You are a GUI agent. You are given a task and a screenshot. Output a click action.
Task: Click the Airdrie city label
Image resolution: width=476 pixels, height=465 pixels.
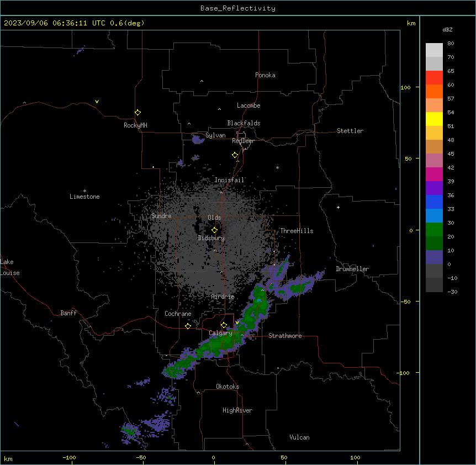pos(223,297)
